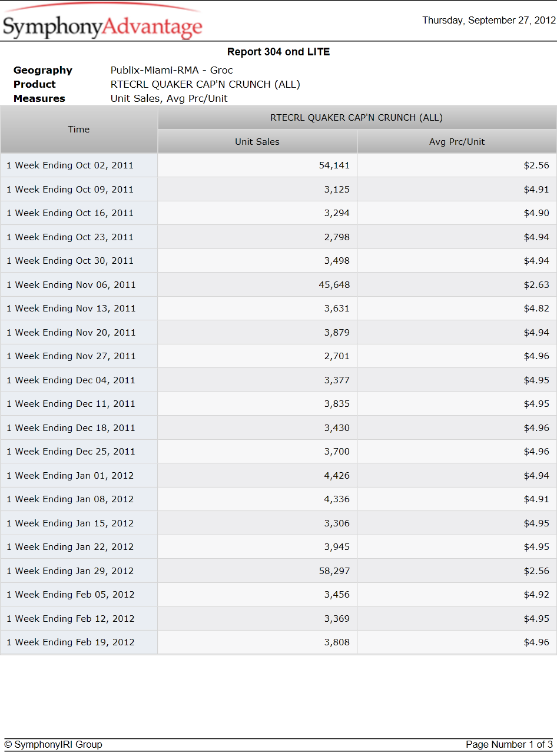Select the unit sales value 3,700
557x756 pixels.
click(x=337, y=452)
